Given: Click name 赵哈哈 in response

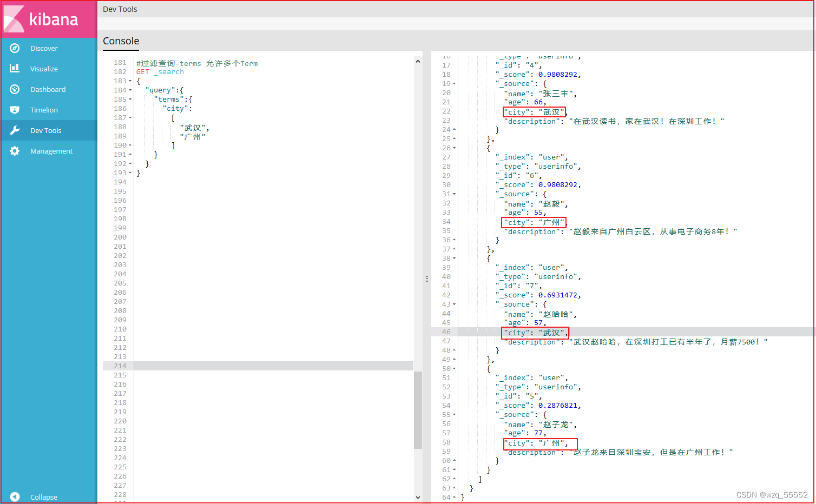Looking at the screenshot, I should 556,314.
